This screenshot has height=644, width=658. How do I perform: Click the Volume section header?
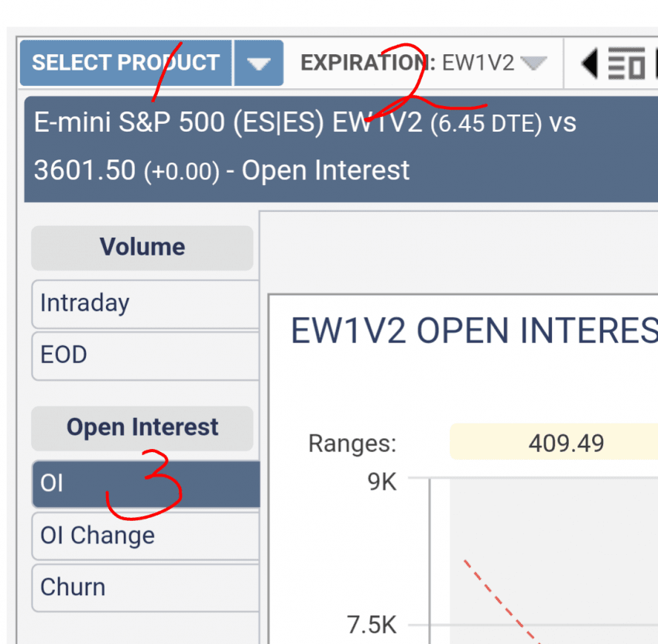pos(142,248)
